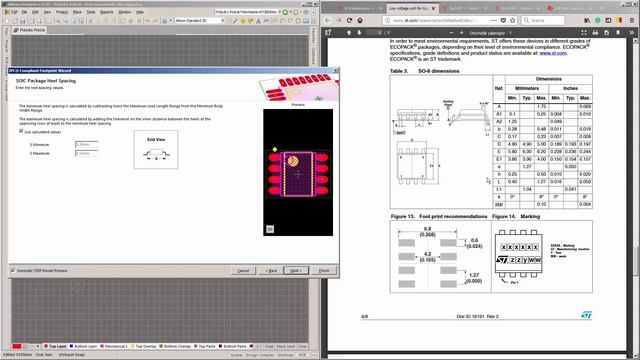Viewport: 640px width, 360px height.
Task: Zoom in the PDF document
Action: point(461,33)
